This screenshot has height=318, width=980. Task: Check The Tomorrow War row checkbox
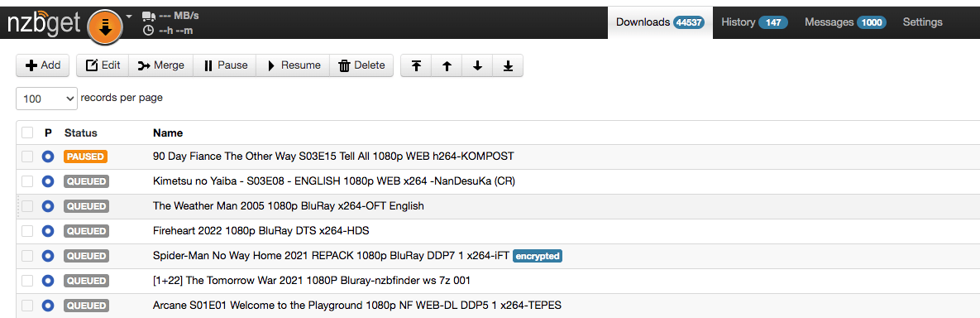pos(26,281)
